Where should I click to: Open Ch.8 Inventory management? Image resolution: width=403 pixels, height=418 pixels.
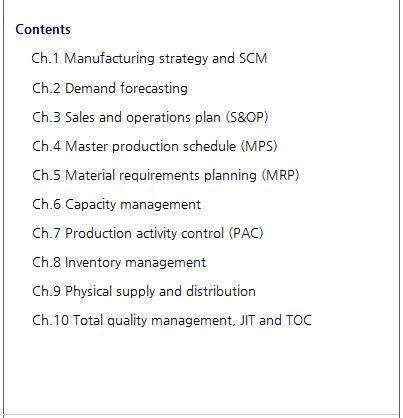119,262
